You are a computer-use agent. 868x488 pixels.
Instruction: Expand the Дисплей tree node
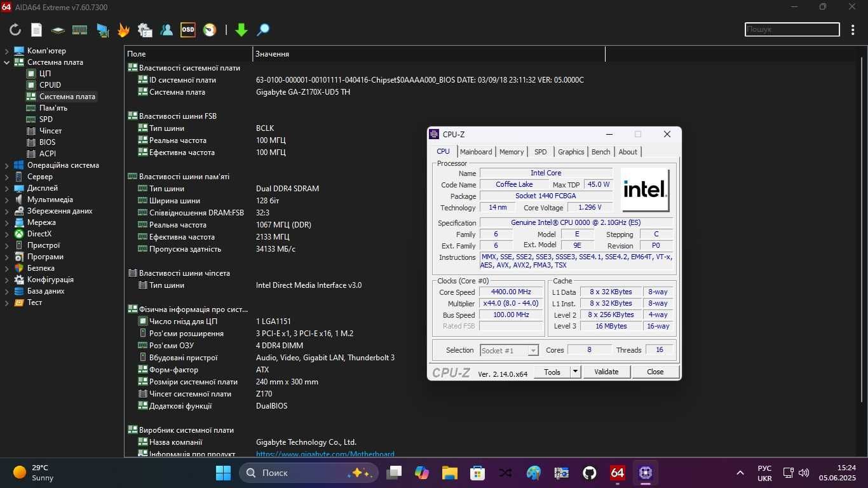(x=6, y=188)
